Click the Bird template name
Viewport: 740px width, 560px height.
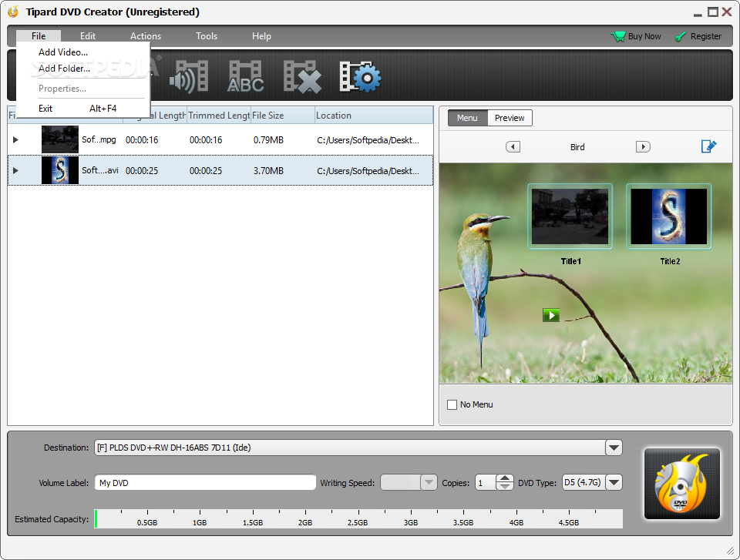click(x=577, y=147)
